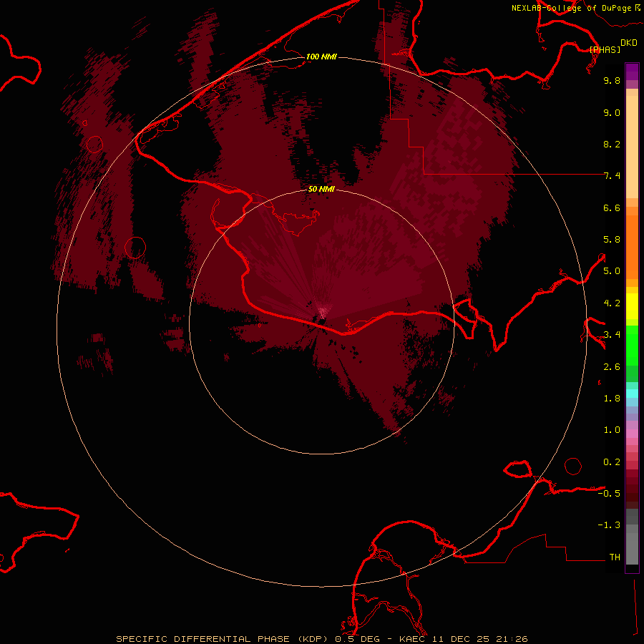Click the cyan segment of the color bar

click(632, 394)
